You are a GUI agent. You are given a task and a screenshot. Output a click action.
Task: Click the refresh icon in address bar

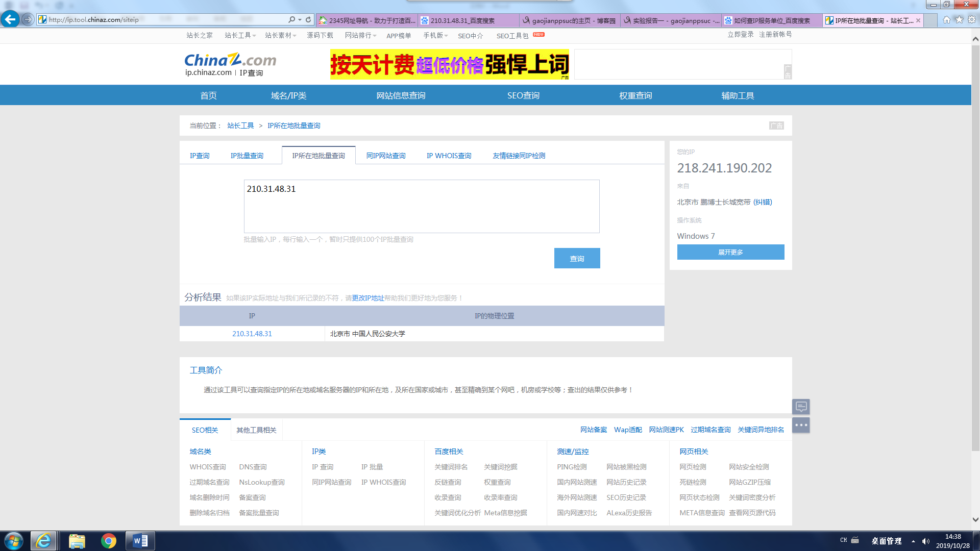coord(308,19)
